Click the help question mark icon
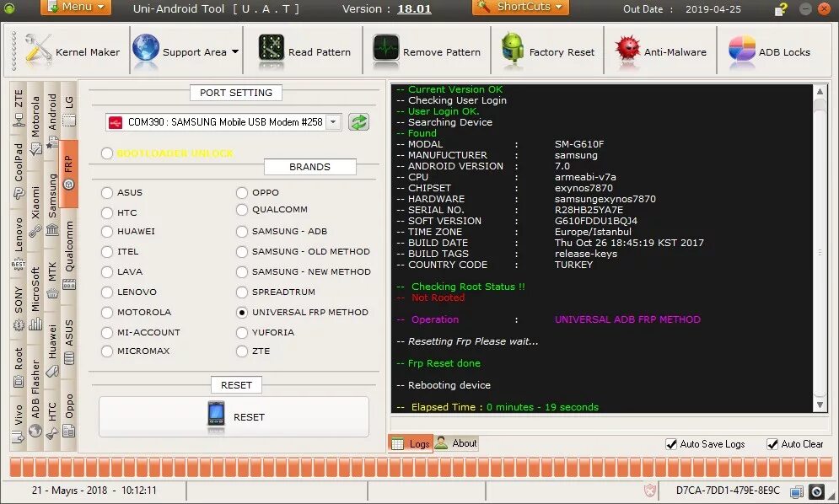Image resolution: width=839 pixels, height=504 pixels. (781, 8)
